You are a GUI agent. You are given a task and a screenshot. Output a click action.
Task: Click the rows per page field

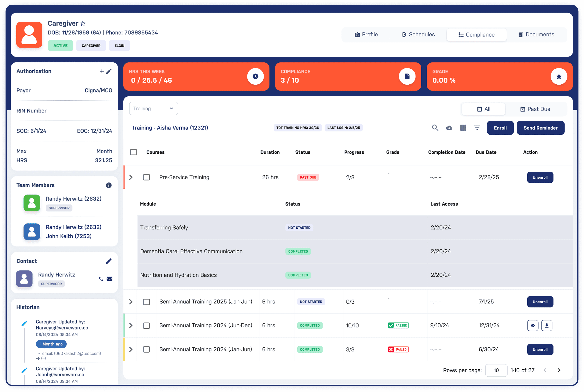496,370
